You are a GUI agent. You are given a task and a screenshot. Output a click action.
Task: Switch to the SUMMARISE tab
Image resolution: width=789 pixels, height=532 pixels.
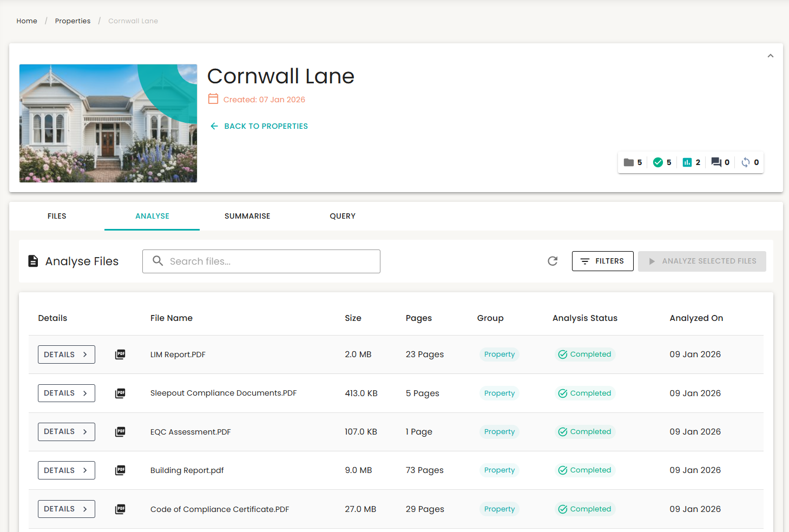tap(247, 216)
